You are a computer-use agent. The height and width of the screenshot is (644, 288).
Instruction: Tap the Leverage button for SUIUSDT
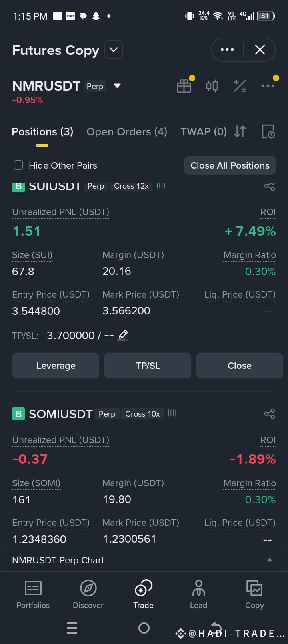click(56, 366)
